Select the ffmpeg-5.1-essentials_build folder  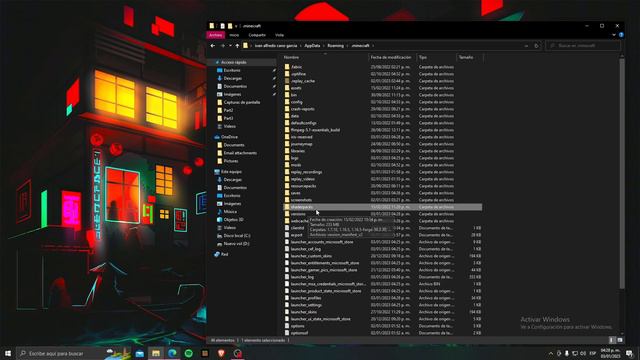pyautogui.click(x=315, y=130)
